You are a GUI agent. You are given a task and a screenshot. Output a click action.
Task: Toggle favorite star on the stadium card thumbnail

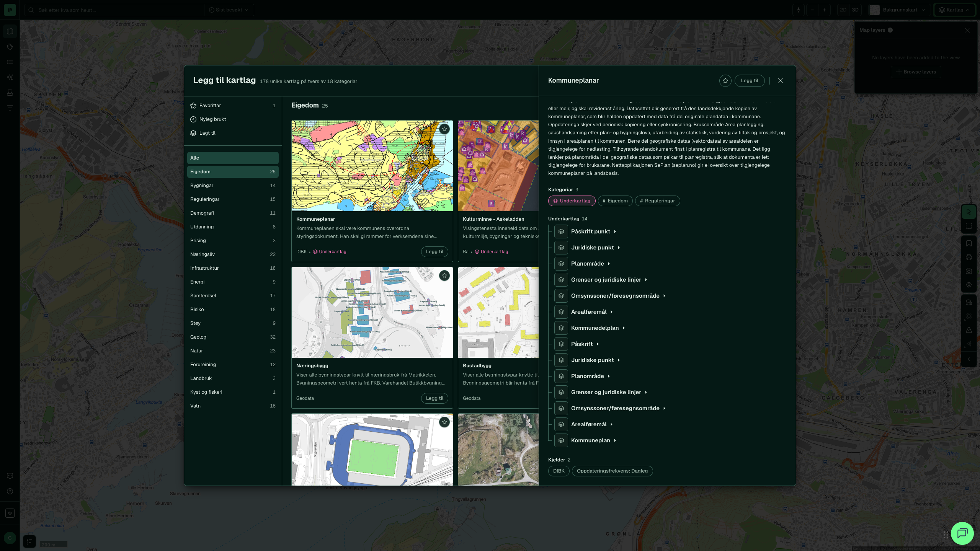point(444,422)
